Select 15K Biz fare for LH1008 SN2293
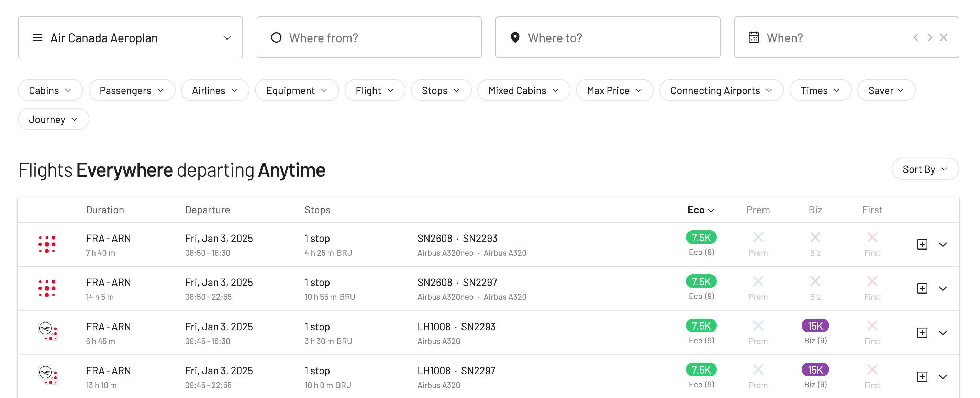Viewport: 980px width, 398px height. pos(815,326)
